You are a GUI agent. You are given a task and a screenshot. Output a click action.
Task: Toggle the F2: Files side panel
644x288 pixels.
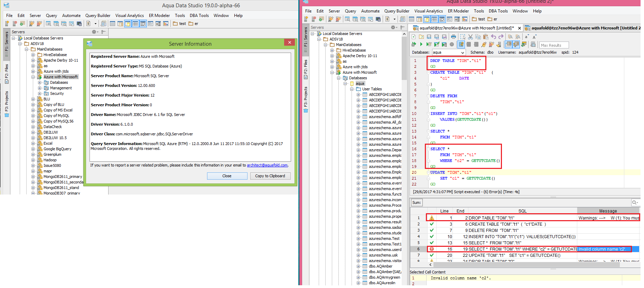point(306,69)
